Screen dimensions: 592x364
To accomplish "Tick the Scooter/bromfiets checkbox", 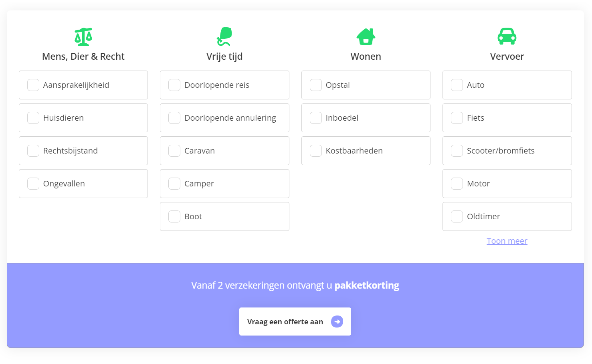I will coord(457,151).
